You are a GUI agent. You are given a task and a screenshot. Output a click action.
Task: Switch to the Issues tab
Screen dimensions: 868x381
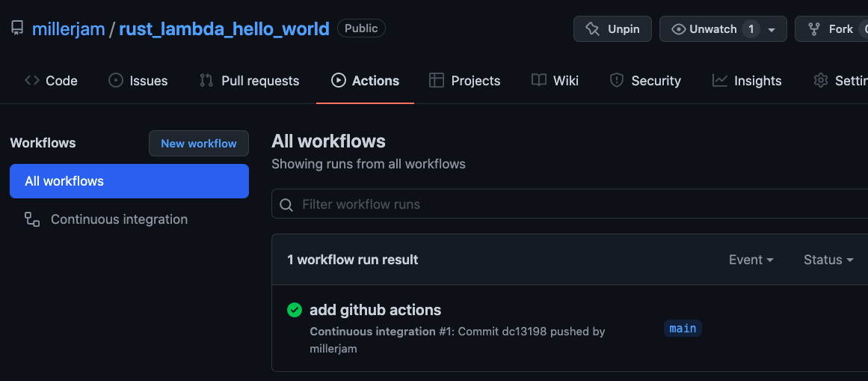click(x=138, y=80)
